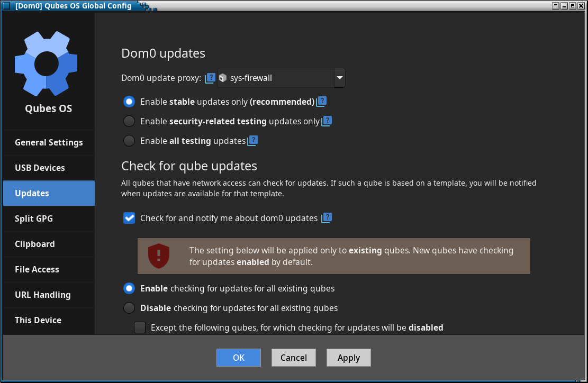Click help icon beside dom0 updates notification checkbox
The height and width of the screenshot is (383, 588).
click(327, 218)
